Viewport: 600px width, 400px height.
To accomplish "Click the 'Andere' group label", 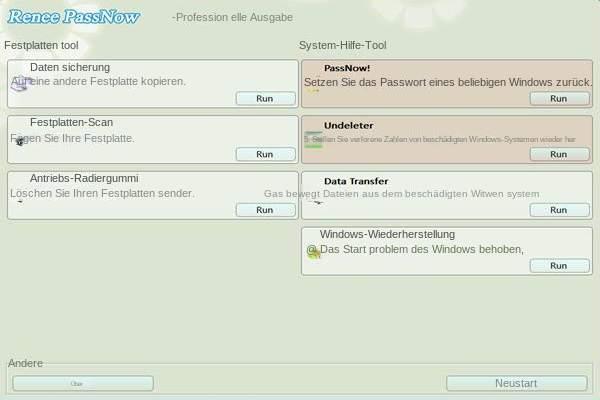I will (x=26, y=363).
